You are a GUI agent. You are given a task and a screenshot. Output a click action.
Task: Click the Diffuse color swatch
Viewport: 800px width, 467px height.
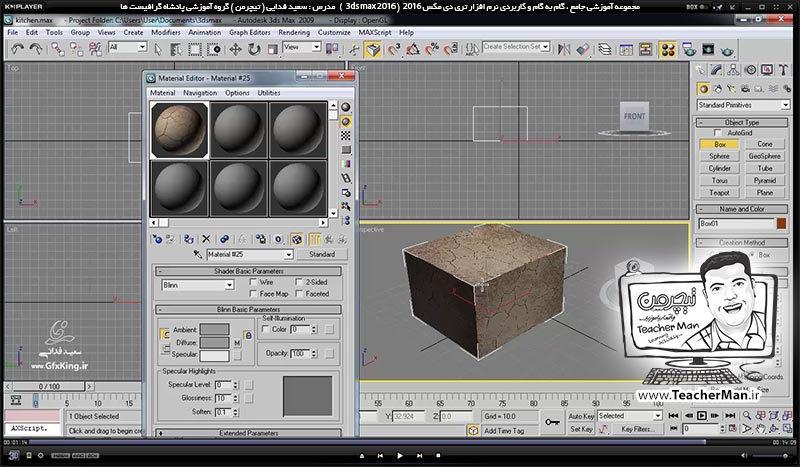point(214,342)
